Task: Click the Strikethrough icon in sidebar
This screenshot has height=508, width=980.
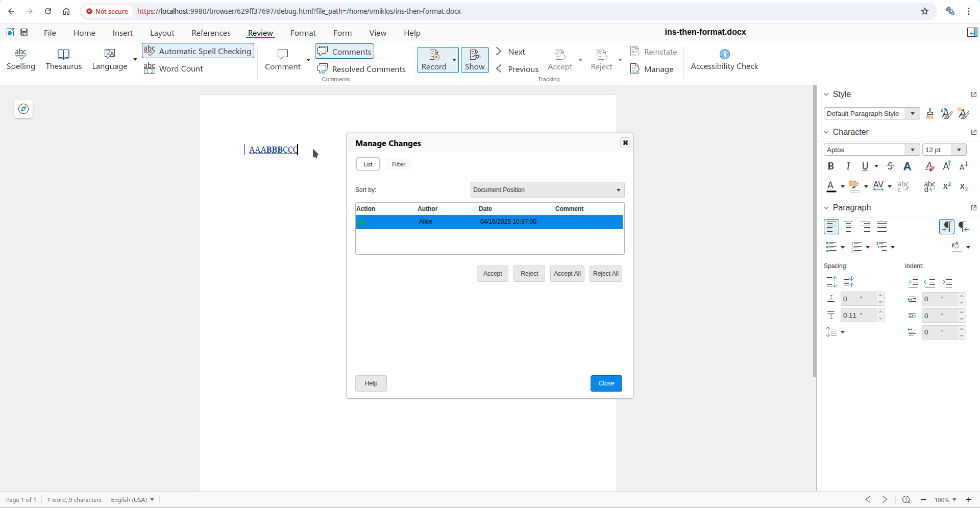Action: tap(890, 166)
